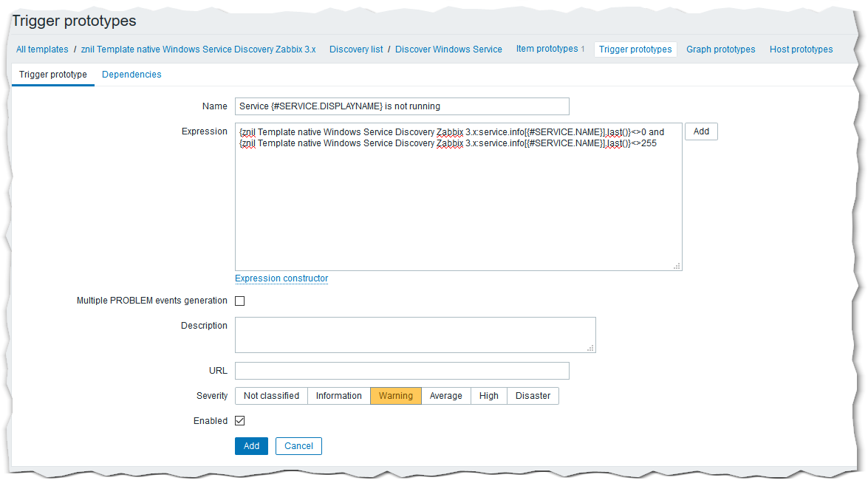Open Host prototypes section
Image resolution: width=868 pixels, height=486 pixels.
(801, 49)
